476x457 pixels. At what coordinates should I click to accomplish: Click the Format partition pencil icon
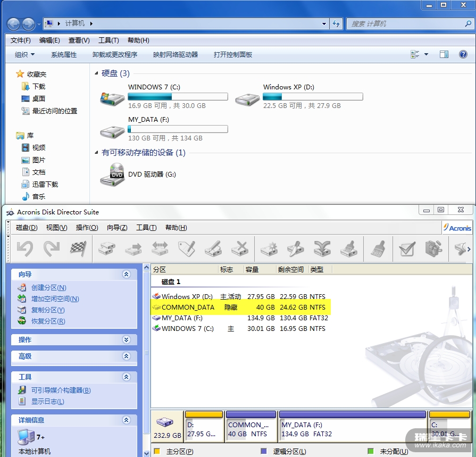pos(213,249)
